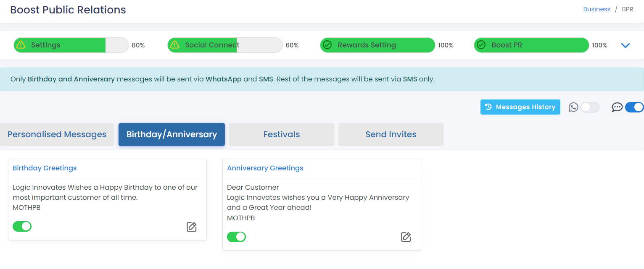The width and height of the screenshot is (644, 269).
Task: Click the edit icon on Anniversary Greetings card
Action: coord(406,237)
